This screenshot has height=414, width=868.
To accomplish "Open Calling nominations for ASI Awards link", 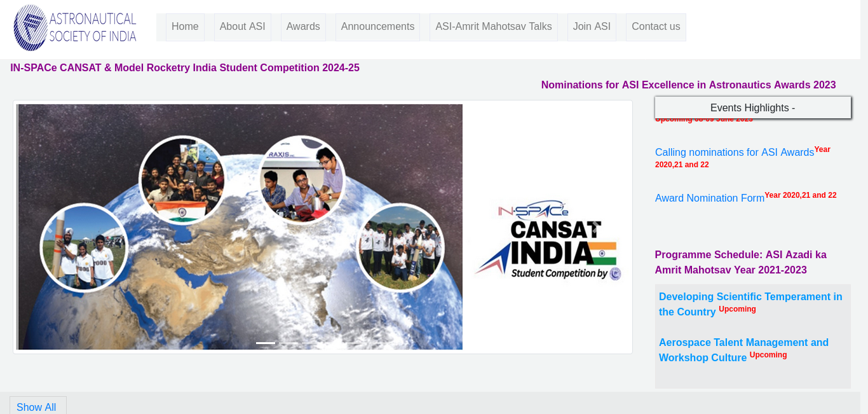I will pyautogui.click(x=735, y=153).
